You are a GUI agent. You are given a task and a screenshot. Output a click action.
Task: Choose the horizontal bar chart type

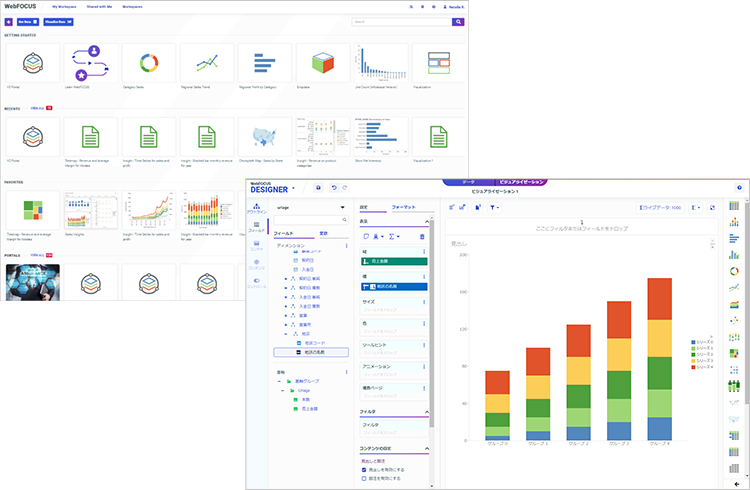734,238
